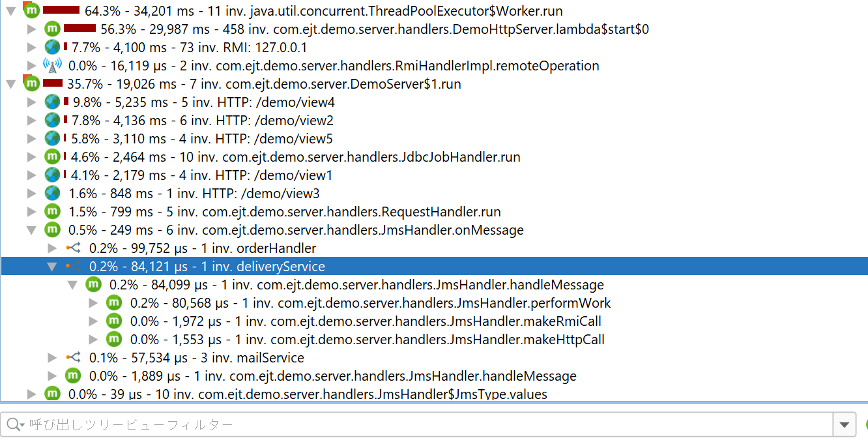Viewport: 868px width, 440px height.
Task: Expand the orderHandler node
Action: point(52,248)
